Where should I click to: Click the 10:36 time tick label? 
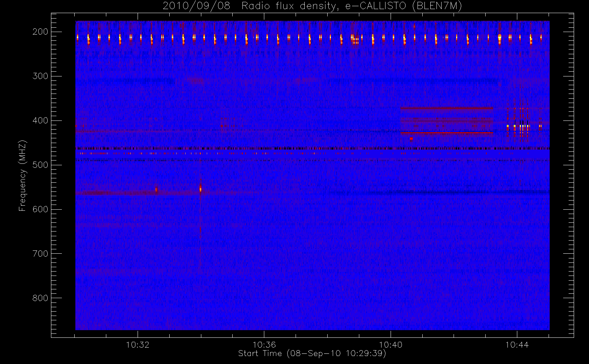(x=264, y=345)
